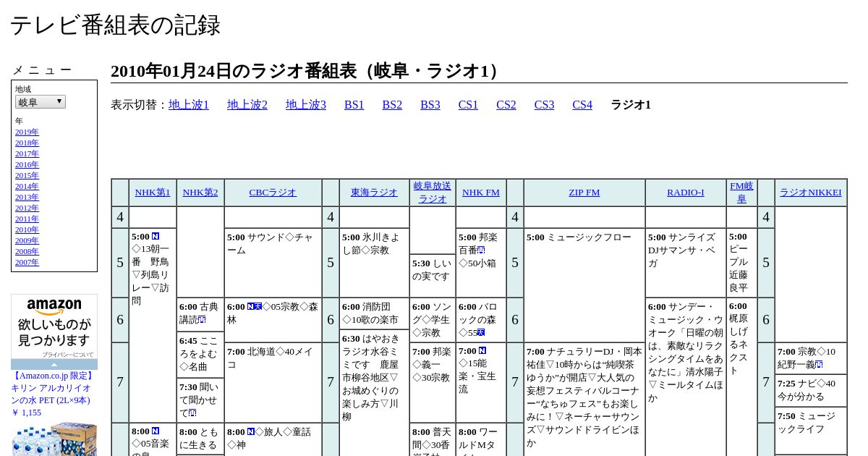Click the bottled water product image
Screen dimensions: 868x456
tap(54, 439)
